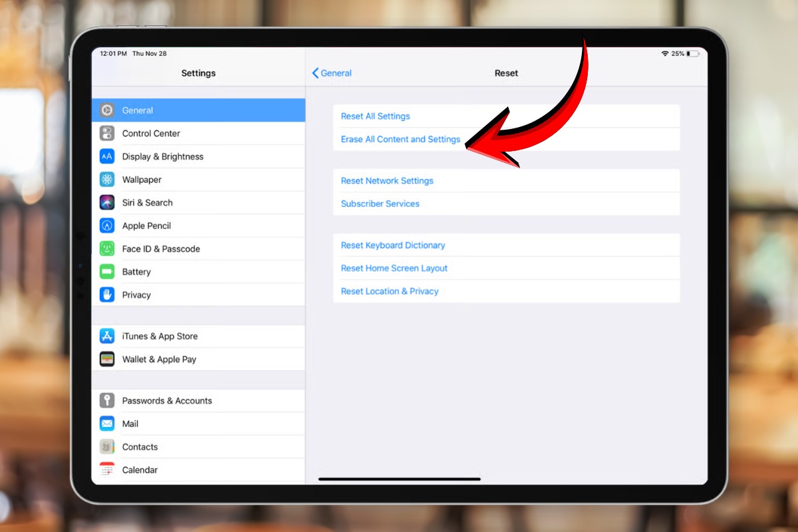Select the Wallet & Apple Pay icon

point(108,359)
